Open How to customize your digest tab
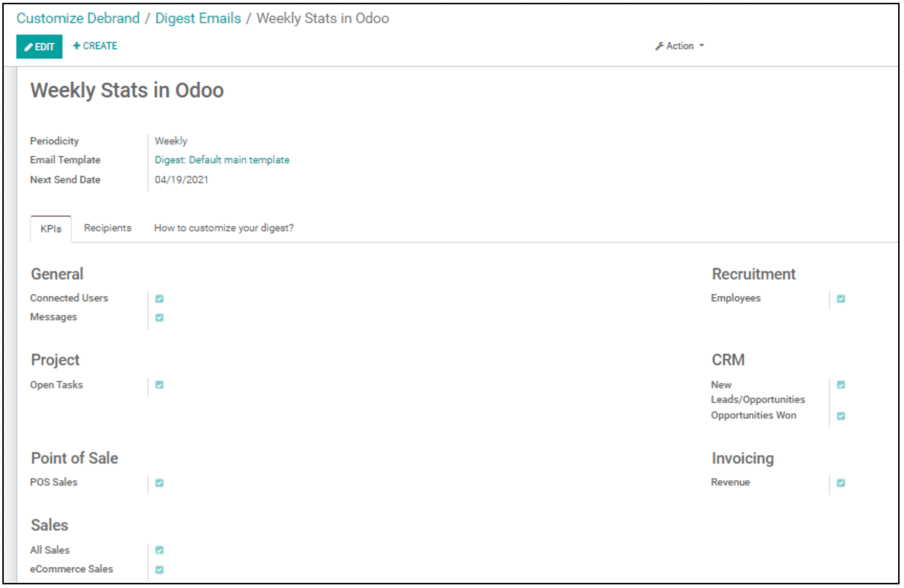904x588 pixels. coord(224,228)
